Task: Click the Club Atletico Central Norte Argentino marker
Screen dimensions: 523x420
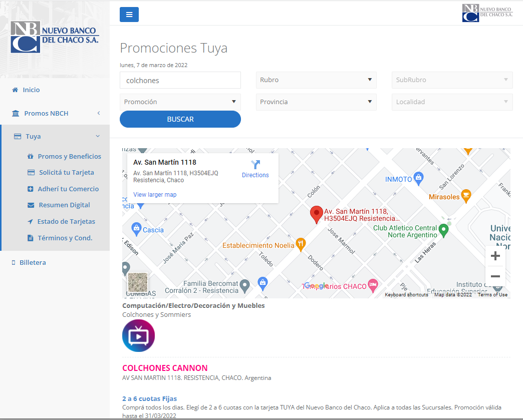Action: pos(443,230)
